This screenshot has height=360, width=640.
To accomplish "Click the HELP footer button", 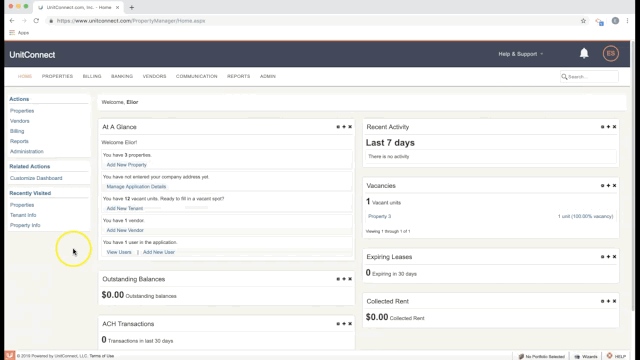I will [616, 356].
